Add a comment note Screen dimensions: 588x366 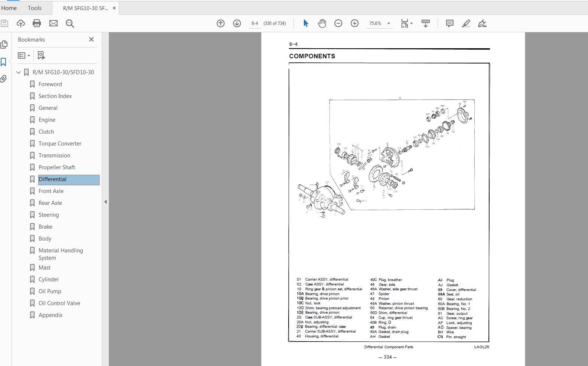[450, 23]
